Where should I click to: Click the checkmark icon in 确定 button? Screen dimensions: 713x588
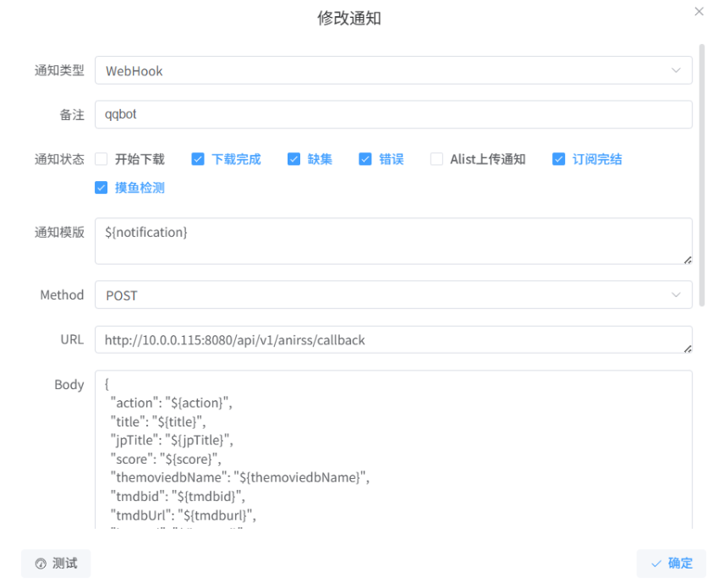coord(656,564)
